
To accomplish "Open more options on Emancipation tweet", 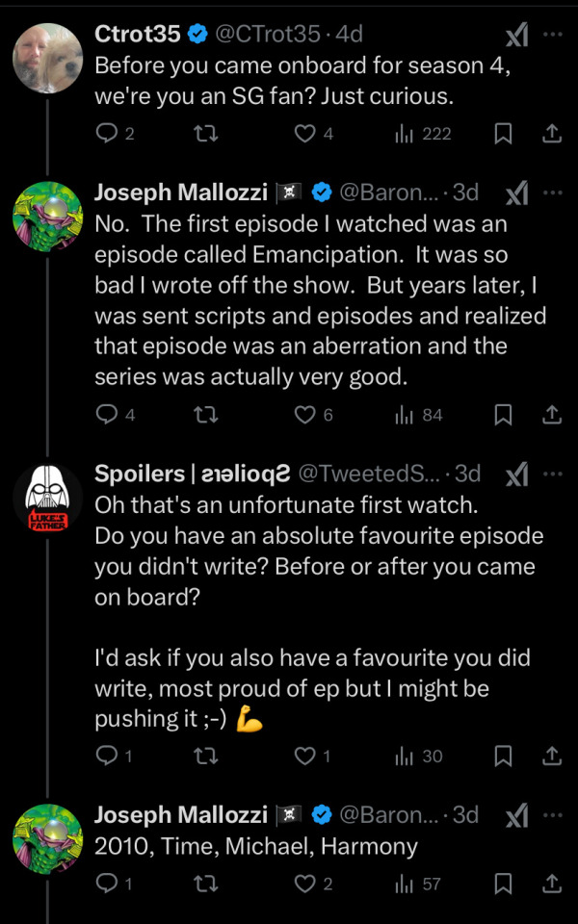I will pos(552,192).
